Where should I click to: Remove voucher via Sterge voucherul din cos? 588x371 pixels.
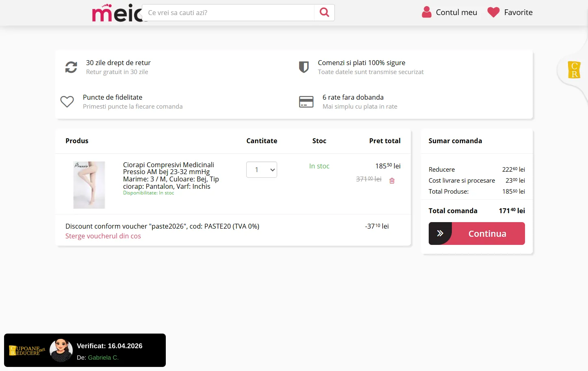[103, 236]
